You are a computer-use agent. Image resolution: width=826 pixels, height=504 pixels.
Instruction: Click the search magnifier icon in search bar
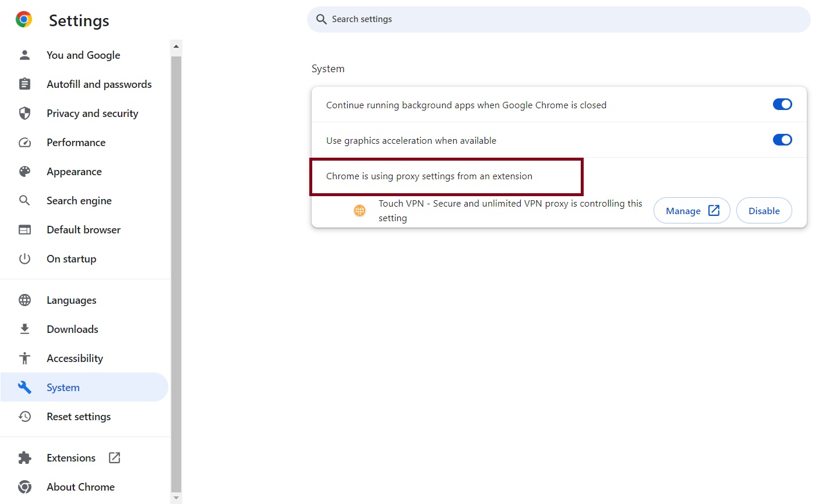tap(321, 19)
